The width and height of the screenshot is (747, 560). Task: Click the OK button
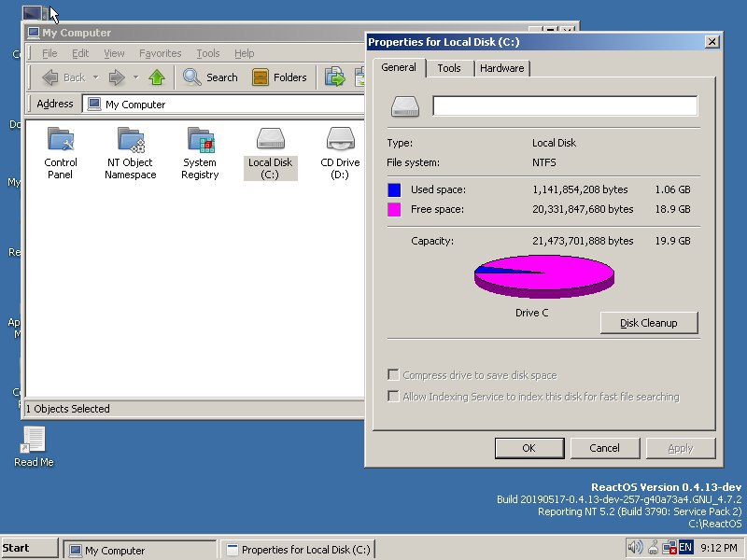[x=529, y=448]
